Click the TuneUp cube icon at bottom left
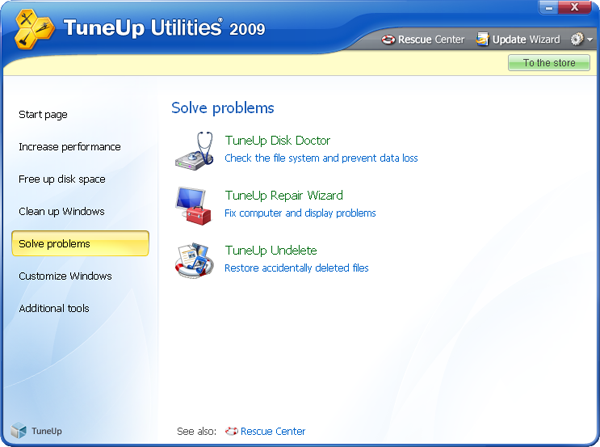This screenshot has width=600, height=447. (18, 431)
